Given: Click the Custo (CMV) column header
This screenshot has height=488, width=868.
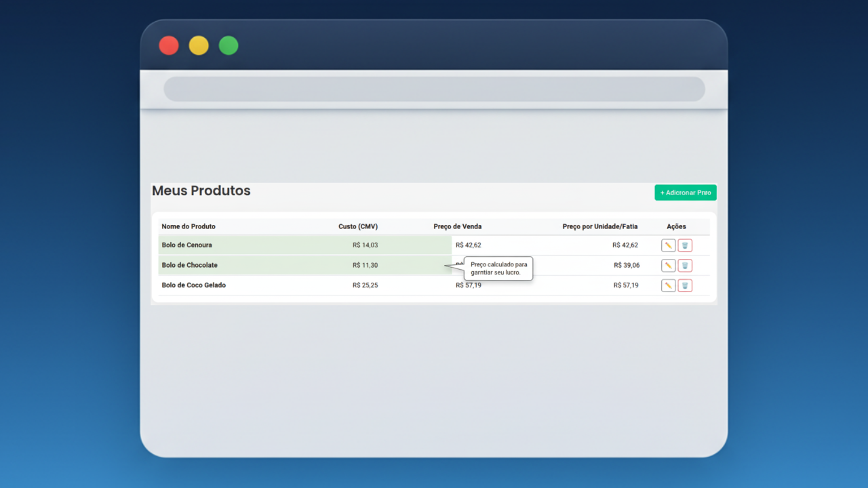Looking at the screenshot, I should click(x=358, y=226).
